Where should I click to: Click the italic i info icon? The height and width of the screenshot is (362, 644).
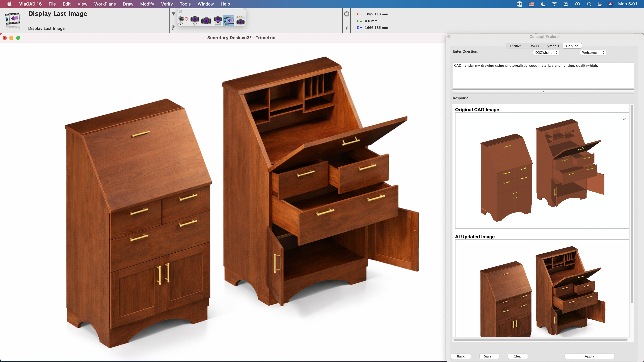tap(346, 27)
